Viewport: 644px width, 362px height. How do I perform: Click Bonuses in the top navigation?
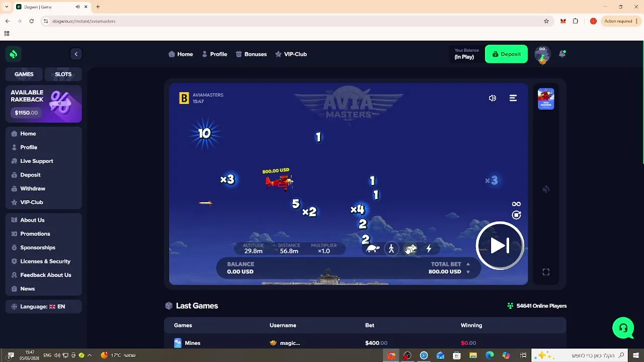(251, 54)
